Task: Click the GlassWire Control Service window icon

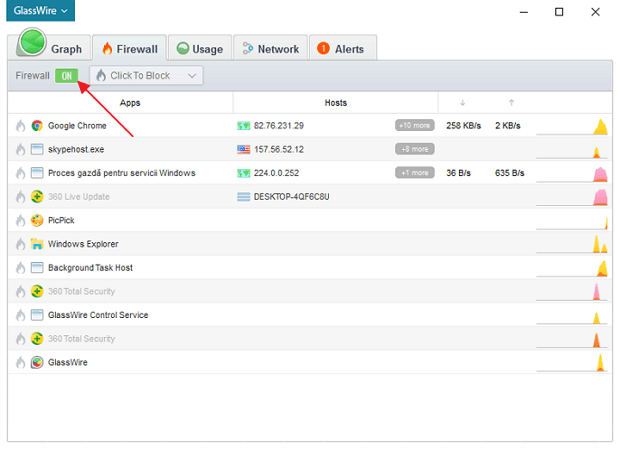Action: coord(37,315)
